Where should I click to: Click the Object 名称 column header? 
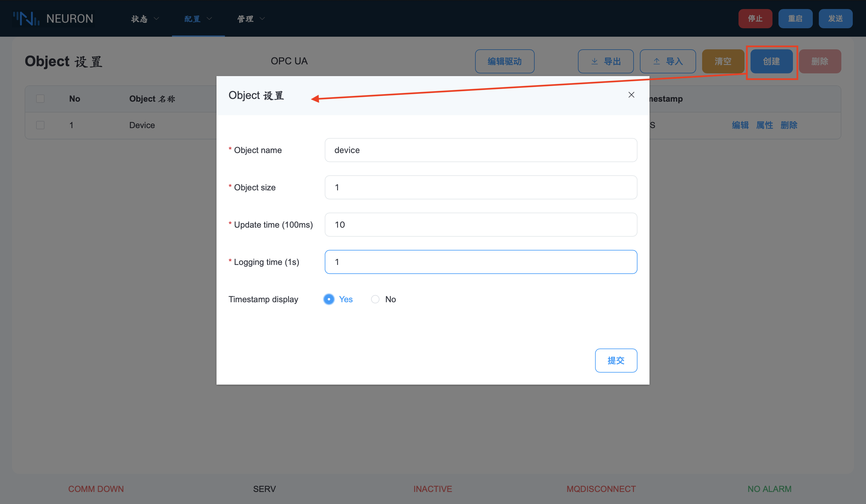click(152, 99)
